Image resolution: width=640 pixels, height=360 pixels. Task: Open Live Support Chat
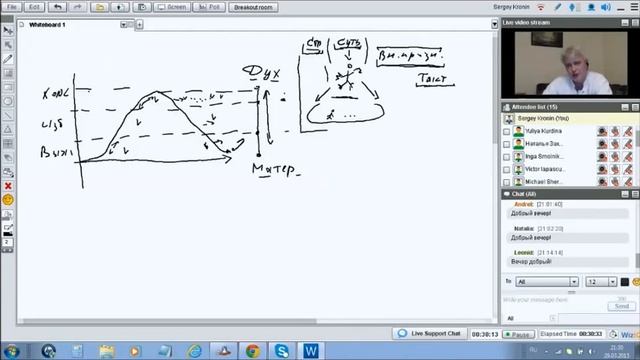[x=430, y=334]
